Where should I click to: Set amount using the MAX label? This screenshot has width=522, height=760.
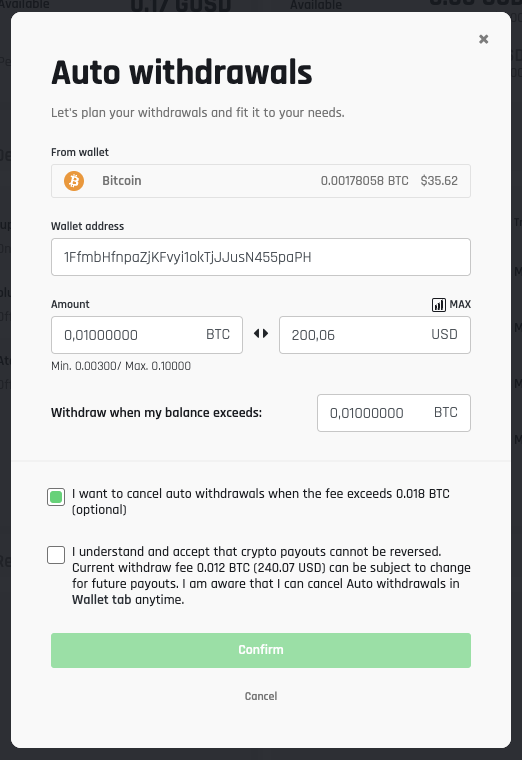[460, 304]
